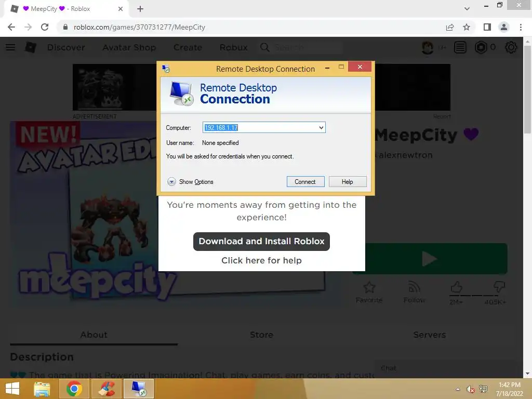Open Windows Start button

pos(12,389)
